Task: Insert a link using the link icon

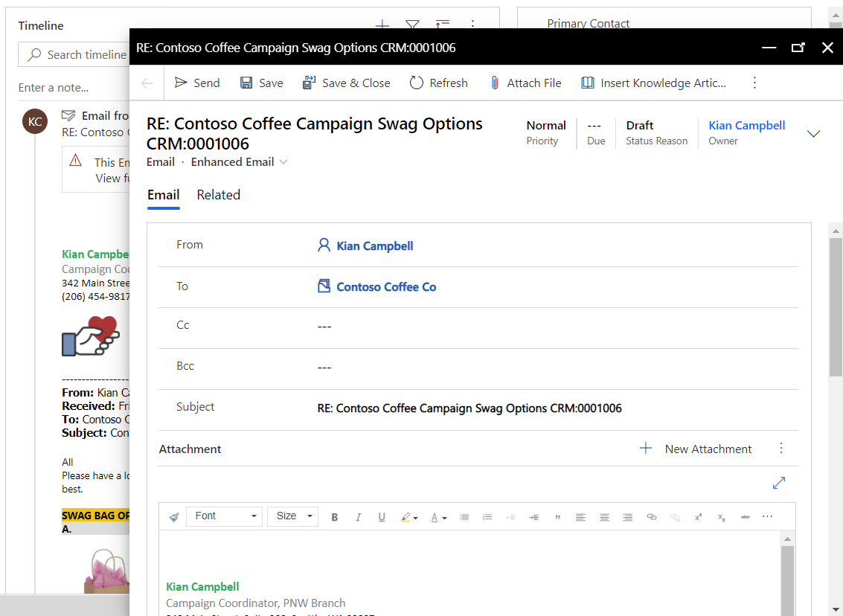Action: pos(652,517)
